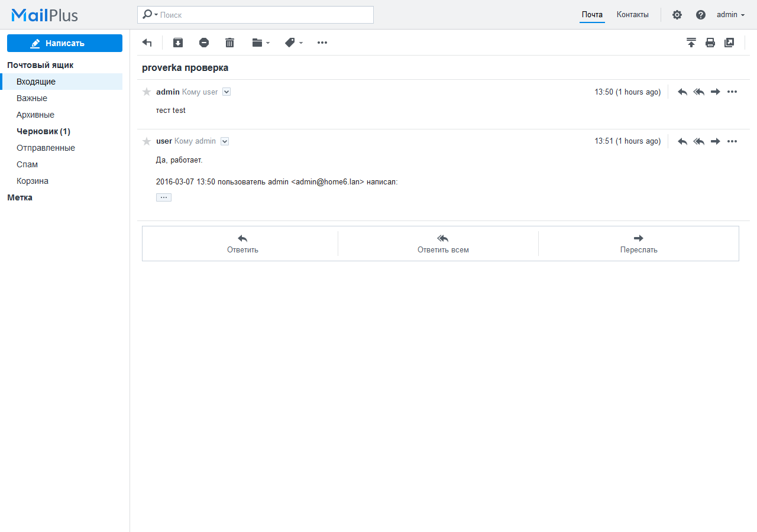The width and height of the screenshot is (757, 532).
Task: Open the Архивные folder
Action: [x=62, y=115]
